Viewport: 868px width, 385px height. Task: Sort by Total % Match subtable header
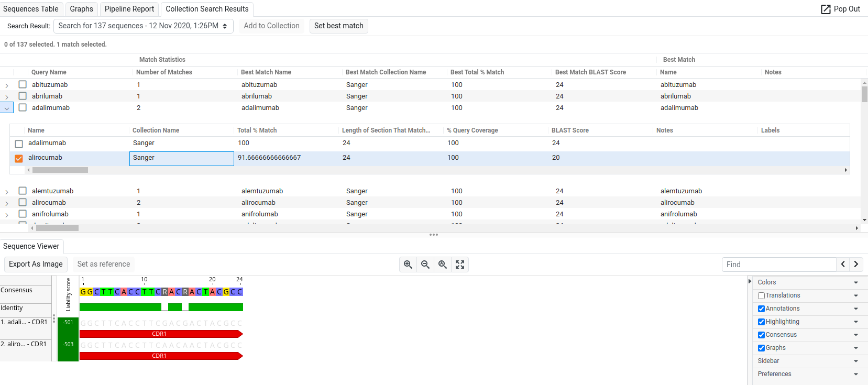[x=257, y=130]
